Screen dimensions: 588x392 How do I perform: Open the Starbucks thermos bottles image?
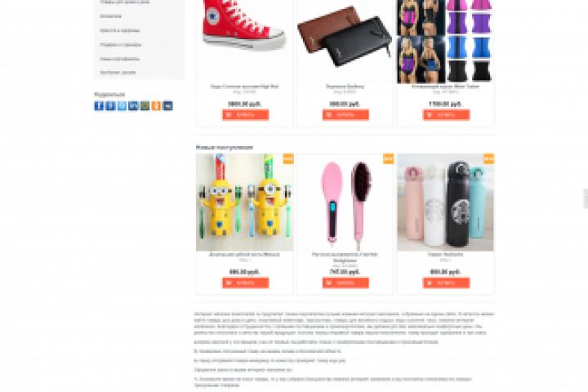click(446, 203)
